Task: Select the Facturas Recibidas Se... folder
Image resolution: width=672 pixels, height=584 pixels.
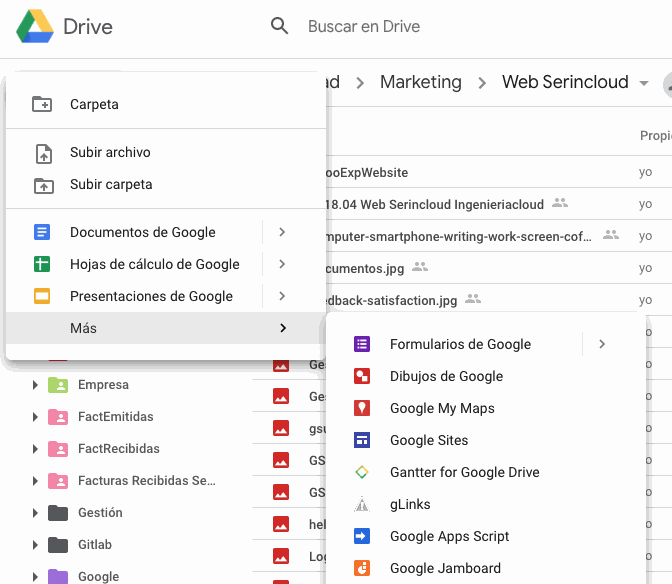Action: click(147, 481)
